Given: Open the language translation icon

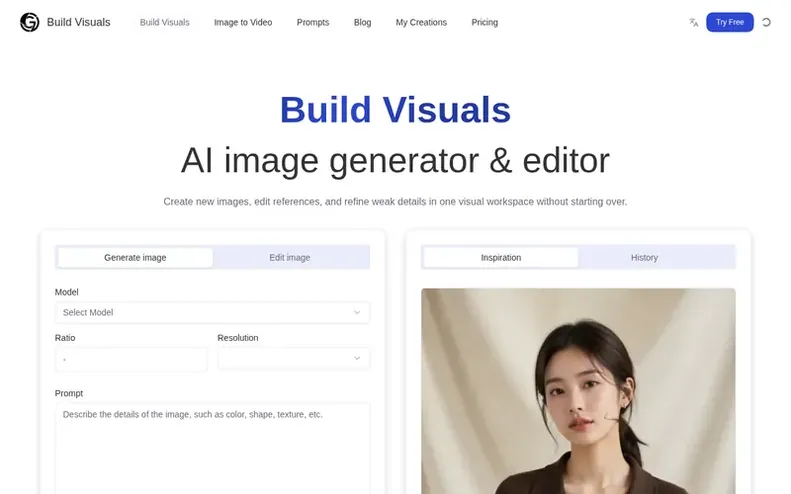Looking at the screenshot, I should click(694, 22).
